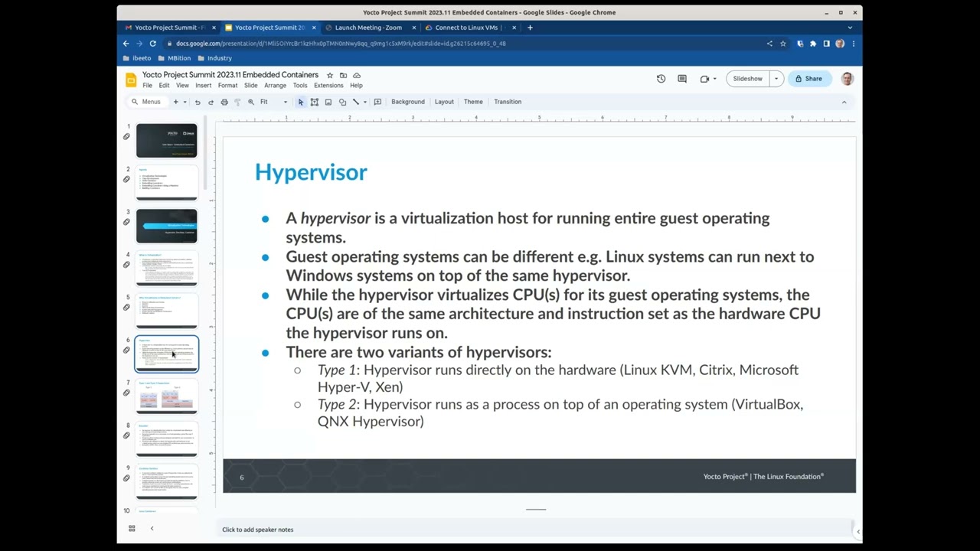
Task: Open Chrome extensions puzzle icon
Action: (x=813, y=44)
